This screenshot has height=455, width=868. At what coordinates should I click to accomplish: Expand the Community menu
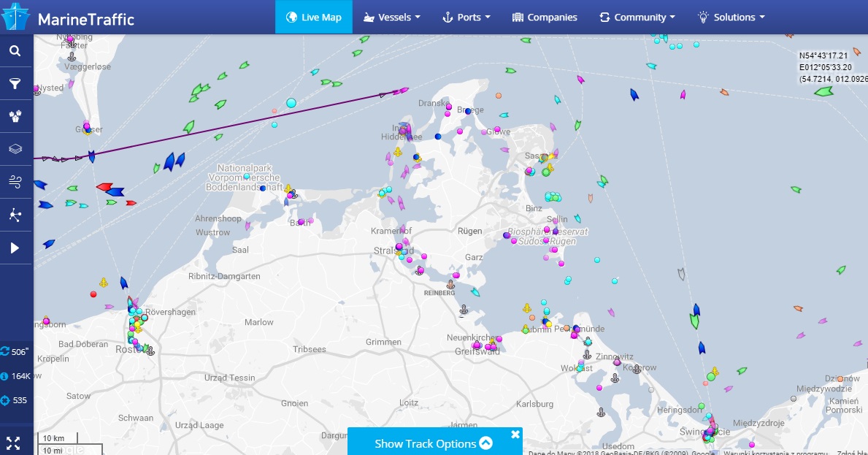pyautogui.click(x=638, y=17)
